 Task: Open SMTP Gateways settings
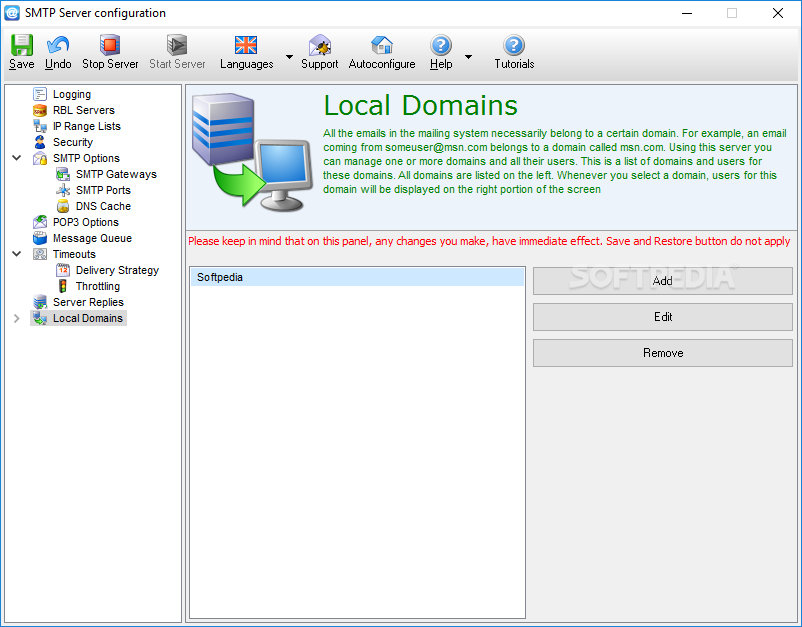[116, 174]
